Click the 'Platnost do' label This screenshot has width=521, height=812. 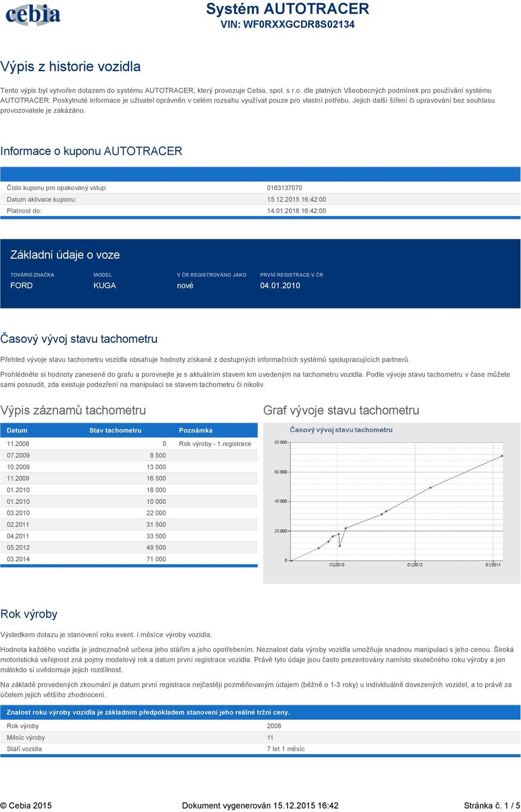point(24,211)
